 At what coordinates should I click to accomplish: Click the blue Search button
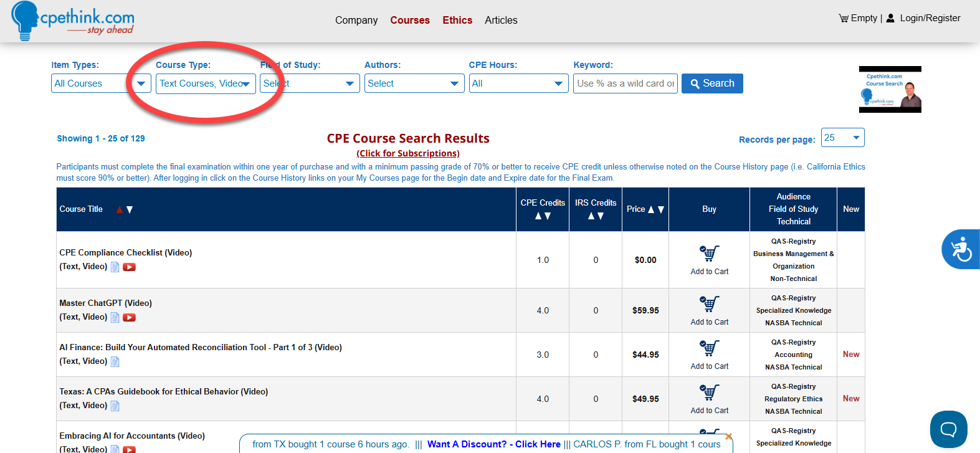pyautogui.click(x=712, y=83)
